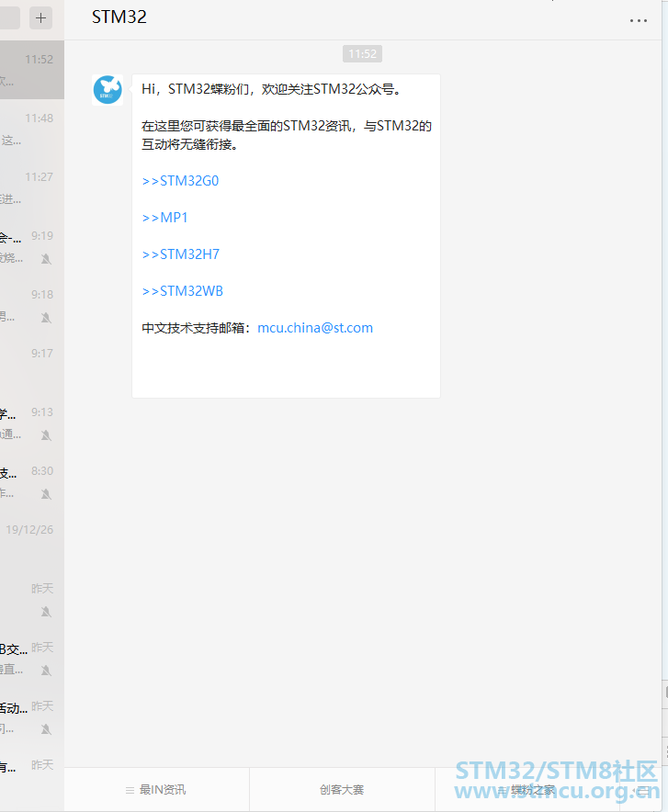Click the greeting line 'Hi，STM32蝶粉们'

[x=271, y=89]
